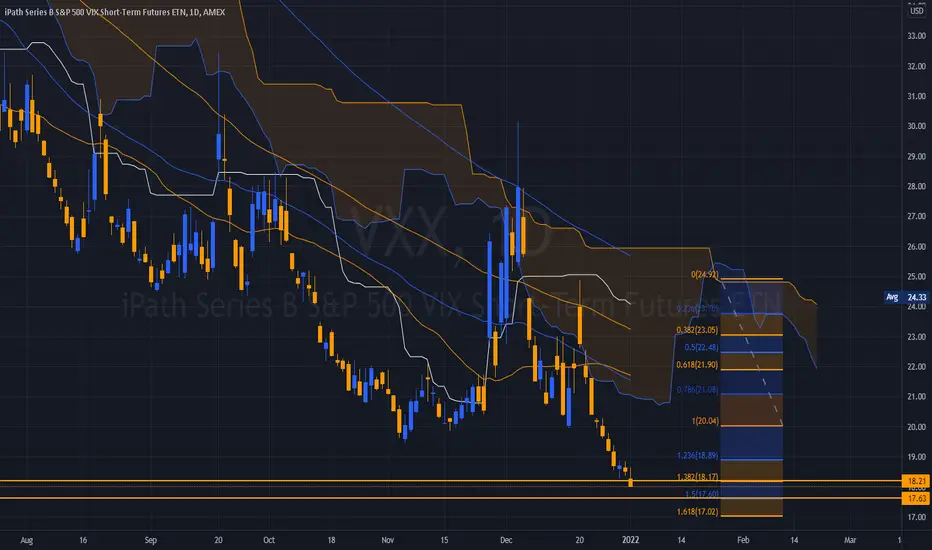This screenshot has width=932, height=550.
Task: Select the 1.618(17.02) Fibonacci level label
Action: (x=697, y=511)
